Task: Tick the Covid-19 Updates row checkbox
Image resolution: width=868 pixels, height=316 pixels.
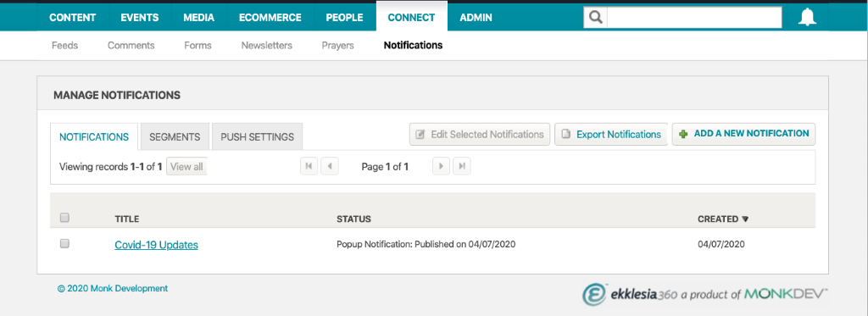Action: (64, 243)
